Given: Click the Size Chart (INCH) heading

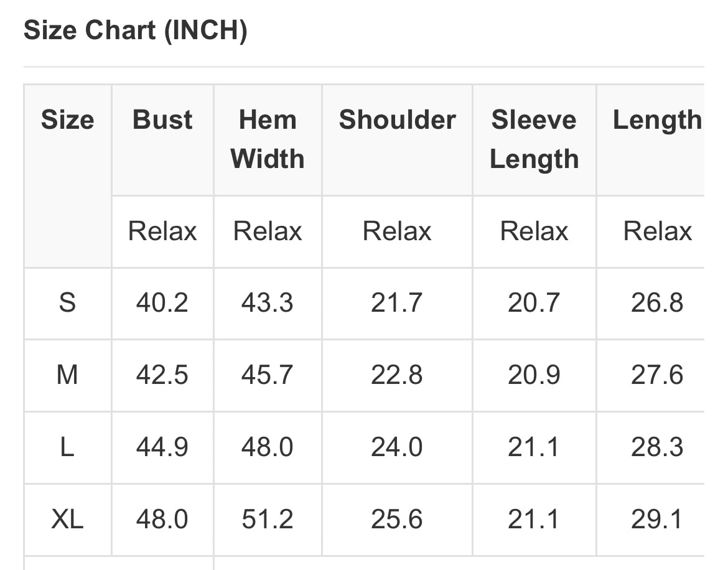Looking at the screenshot, I should [x=135, y=30].
